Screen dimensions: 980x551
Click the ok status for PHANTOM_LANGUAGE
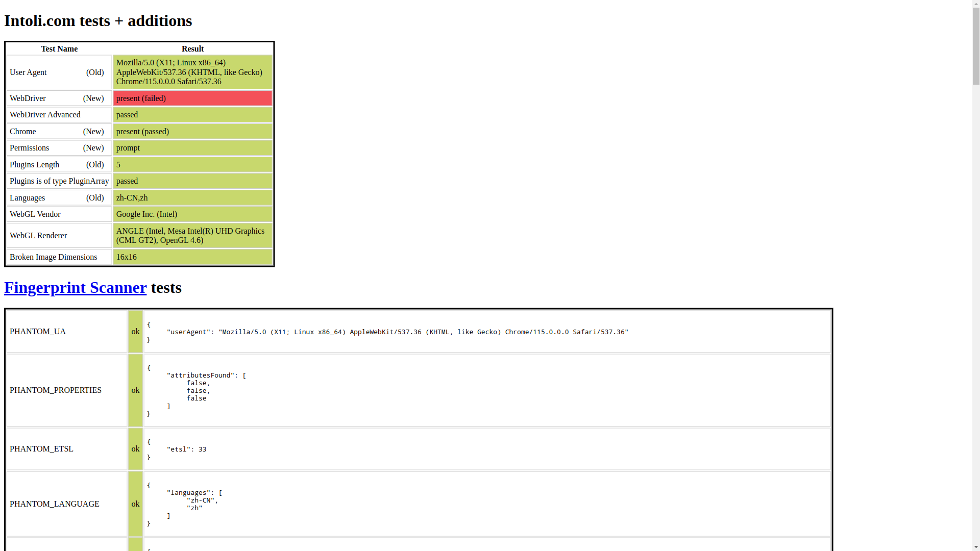point(135,504)
